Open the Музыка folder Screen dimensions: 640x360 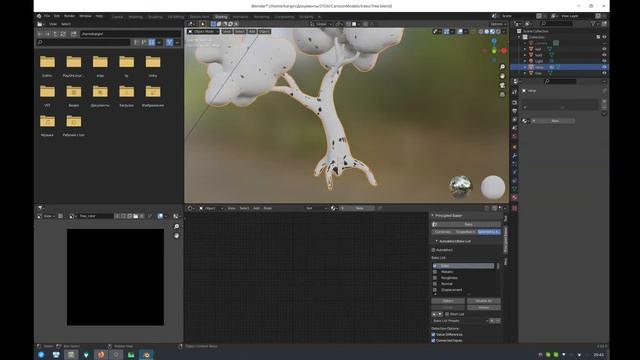(x=47, y=125)
